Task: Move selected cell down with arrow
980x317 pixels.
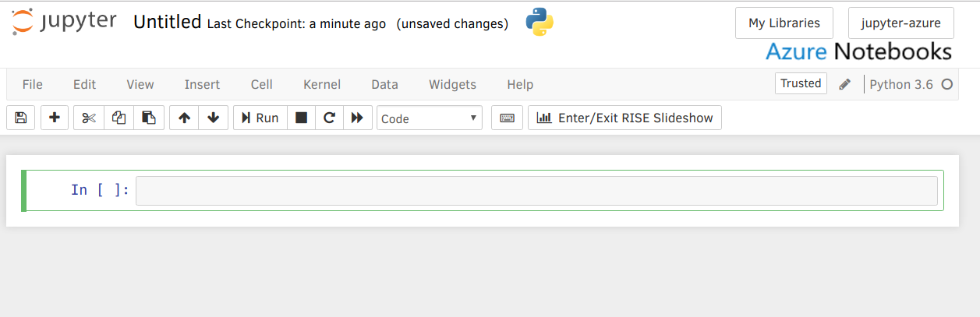Action: pyautogui.click(x=213, y=118)
